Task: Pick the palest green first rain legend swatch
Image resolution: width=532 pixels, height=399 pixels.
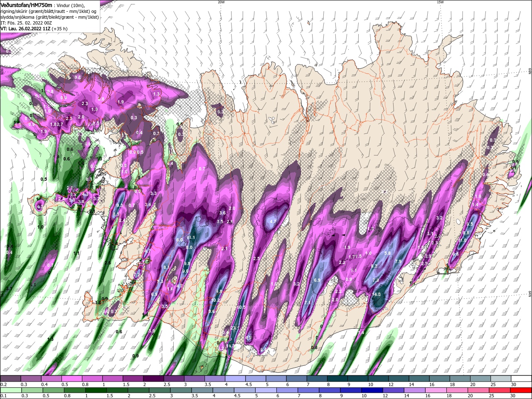Action: point(10,390)
